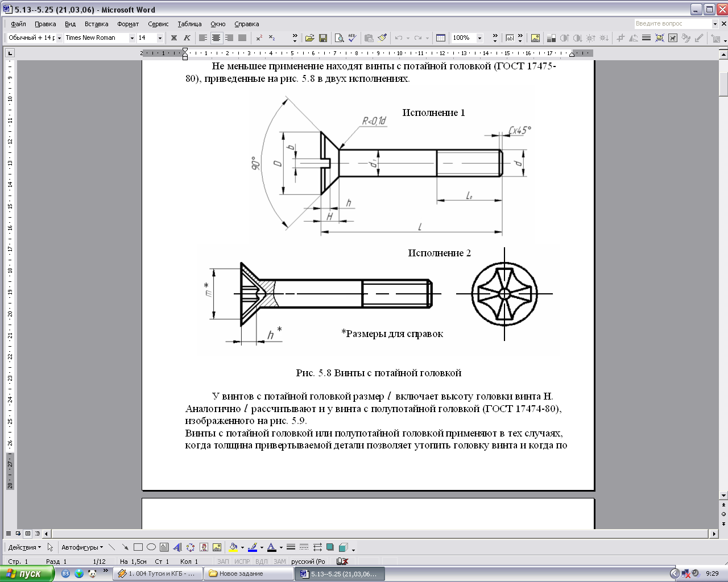Image resolution: width=728 pixels, height=582 pixels.
Task: Insert WordArt object
Action: pos(177,547)
